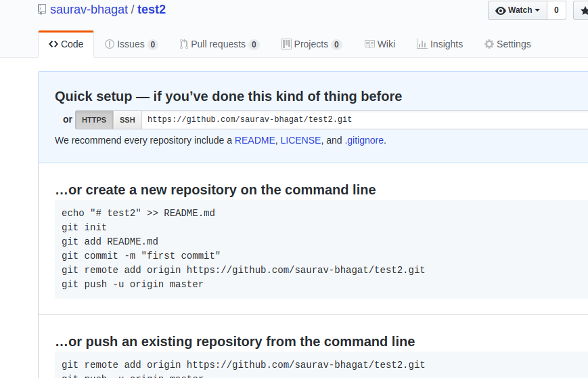This screenshot has width=588, height=378.
Task: Go to the Pull requests tab
Action: point(219,44)
